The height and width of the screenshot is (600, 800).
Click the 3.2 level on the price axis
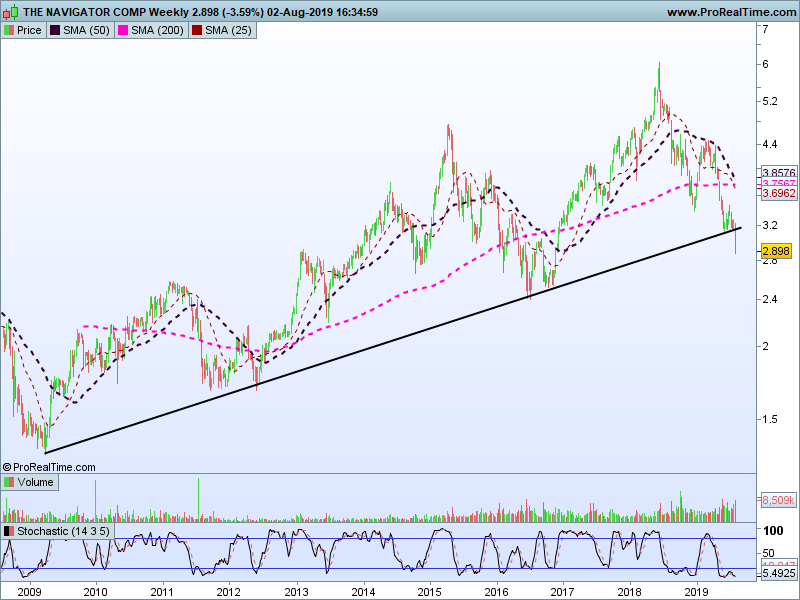click(x=770, y=225)
